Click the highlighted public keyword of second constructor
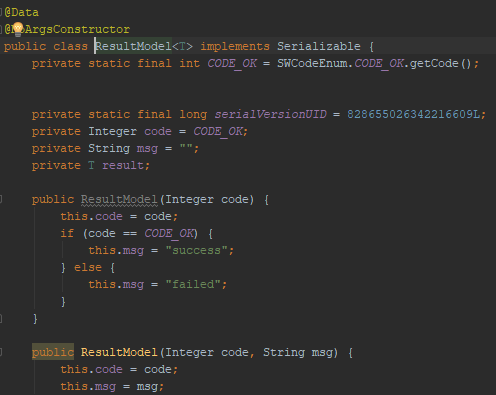Viewport: 496px width, 395px height. pos(53,352)
